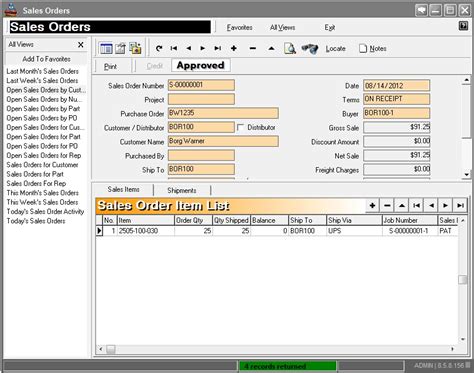Click the item list vertical scrollbar thumb
The width and height of the screenshot is (474, 373).
click(x=462, y=279)
